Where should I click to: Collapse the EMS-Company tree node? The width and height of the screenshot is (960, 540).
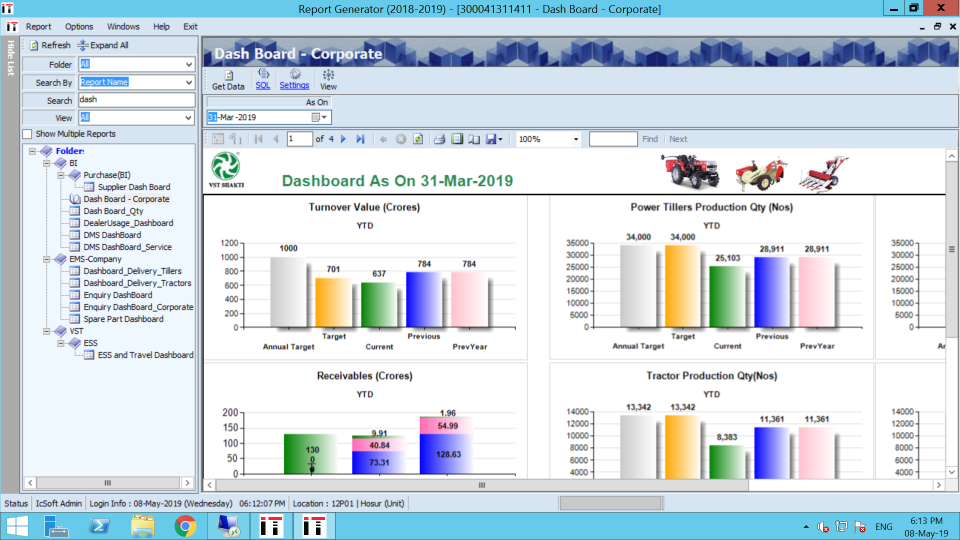coord(46,259)
